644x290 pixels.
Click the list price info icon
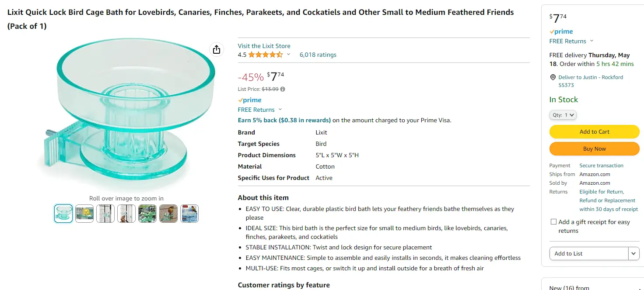point(283,89)
